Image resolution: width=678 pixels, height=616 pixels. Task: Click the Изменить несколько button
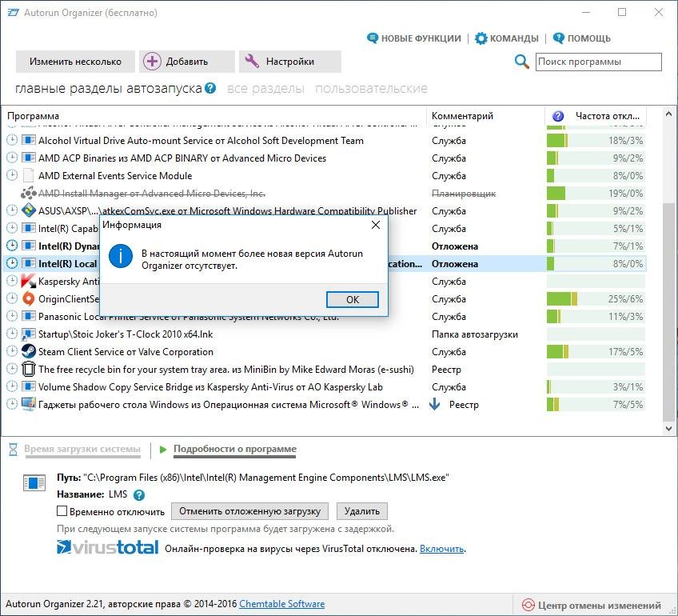pyautogui.click(x=75, y=62)
